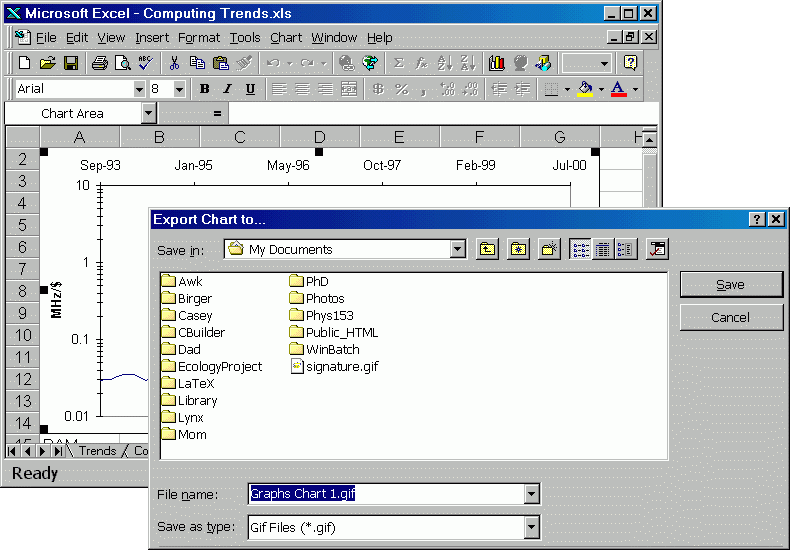Toggle Underline formatting button
793x553 pixels.
tap(250, 89)
